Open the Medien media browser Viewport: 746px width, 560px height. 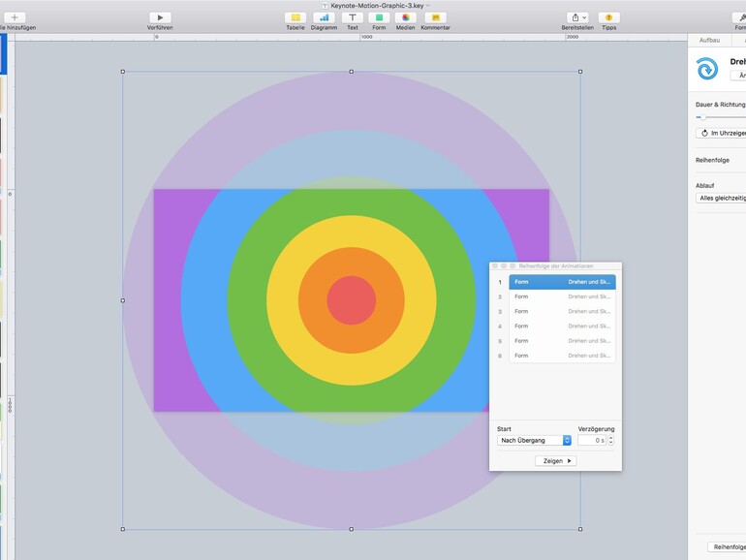point(406,17)
